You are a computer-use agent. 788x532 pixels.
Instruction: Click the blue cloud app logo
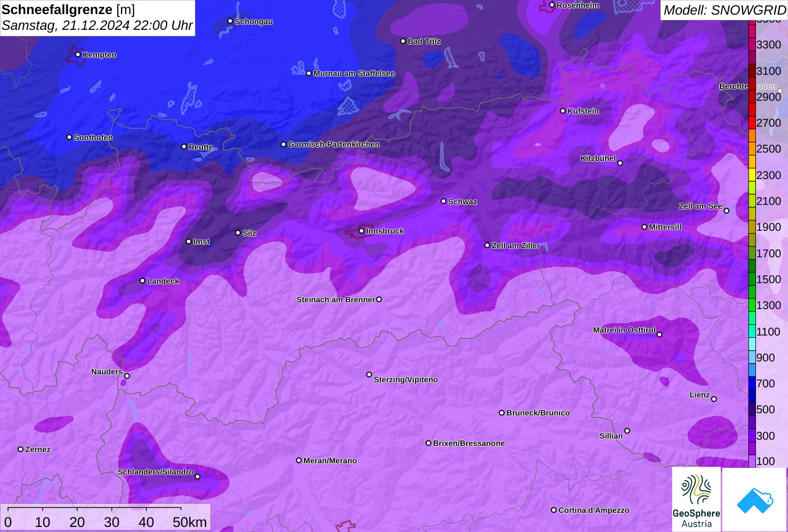click(754, 499)
